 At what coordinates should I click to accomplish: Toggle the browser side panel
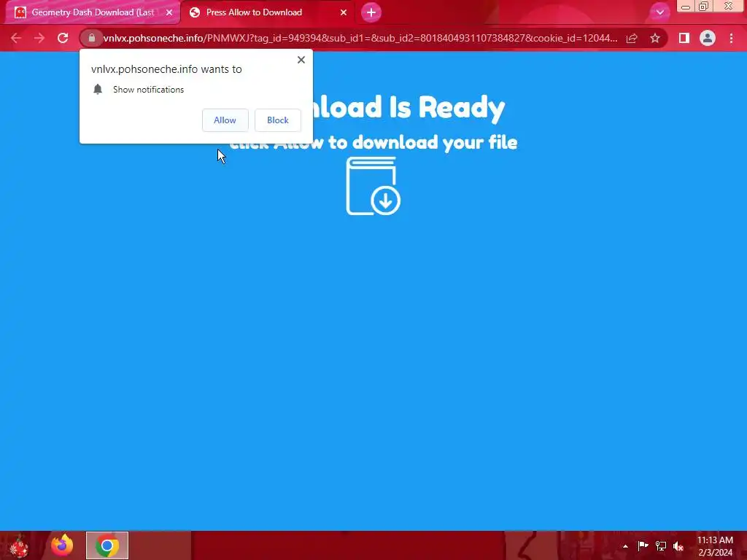684,38
